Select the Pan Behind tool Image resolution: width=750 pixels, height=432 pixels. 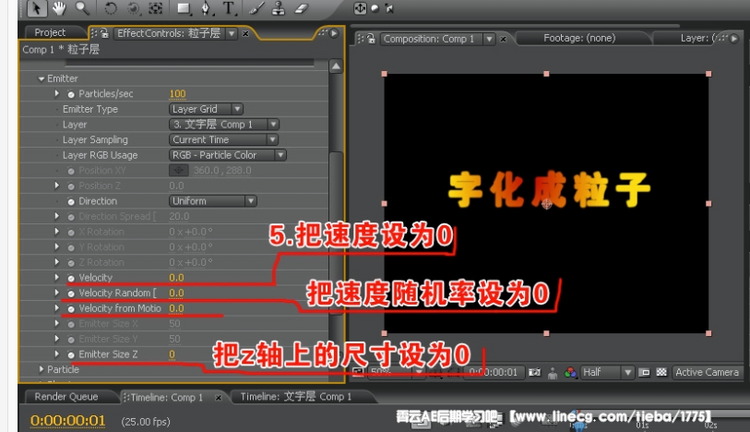click(156, 9)
